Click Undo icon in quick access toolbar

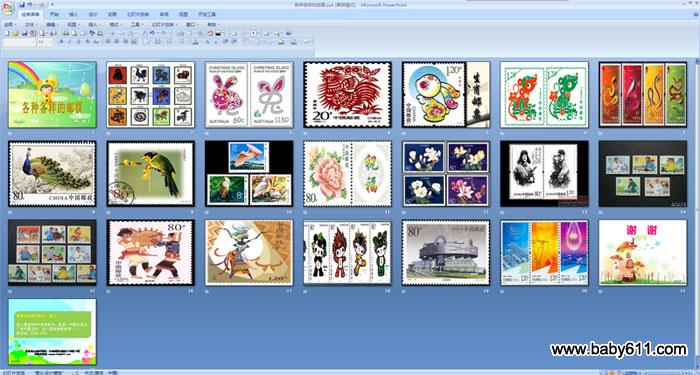click(29, 4)
